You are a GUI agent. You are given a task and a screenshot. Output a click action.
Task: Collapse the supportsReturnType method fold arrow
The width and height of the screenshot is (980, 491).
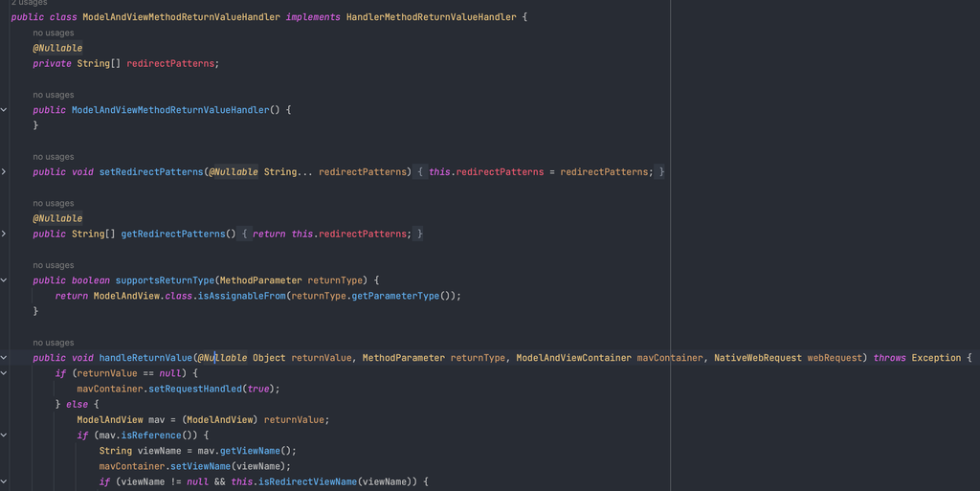(4, 280)
